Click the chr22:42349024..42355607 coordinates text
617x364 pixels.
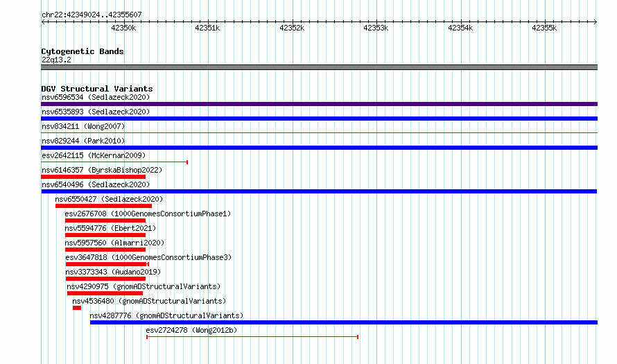click(92, 15)
